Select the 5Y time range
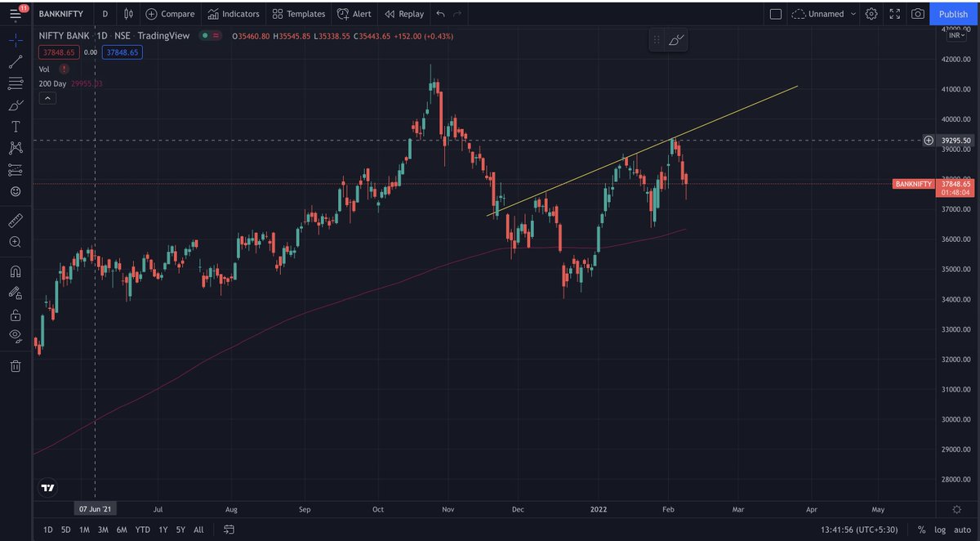The height and width of the screenshot is (541, 980). pyautogui.click(x=180, y=530)
